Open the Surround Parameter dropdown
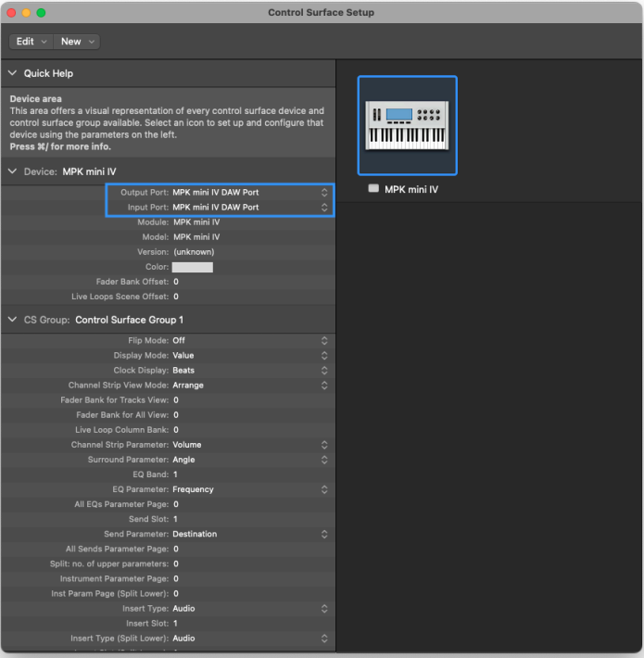 (250, 460)
